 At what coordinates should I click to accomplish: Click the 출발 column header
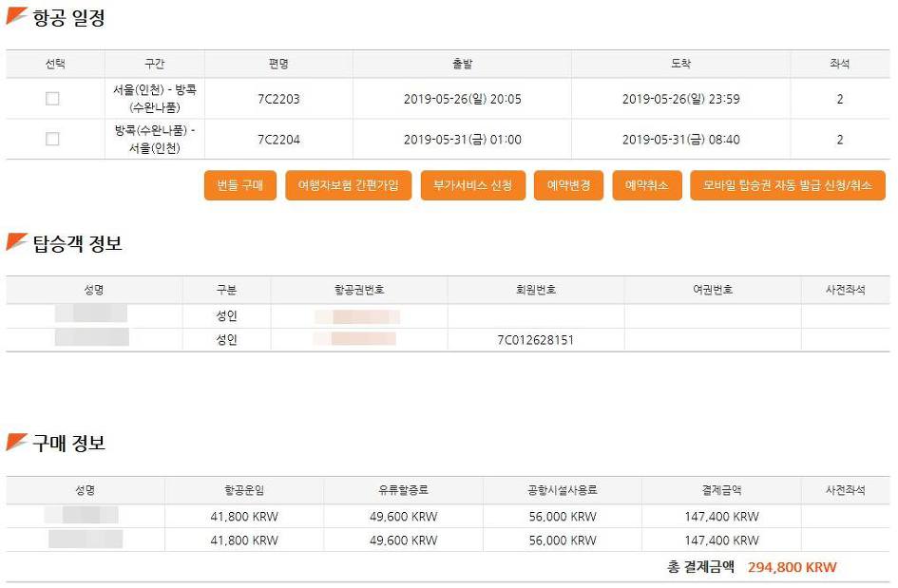[462, 64]
